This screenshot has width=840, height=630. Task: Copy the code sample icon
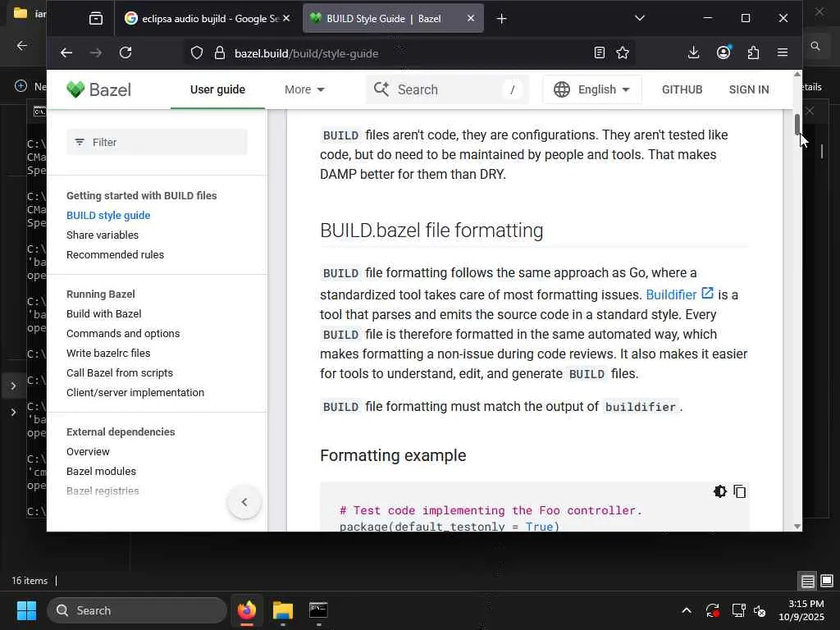(740, 491)
